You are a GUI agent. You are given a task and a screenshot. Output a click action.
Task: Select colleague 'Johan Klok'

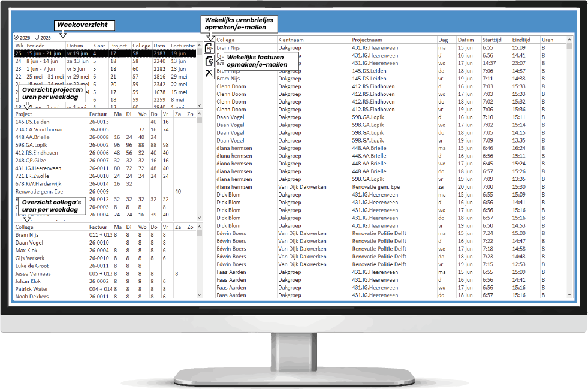28,281
